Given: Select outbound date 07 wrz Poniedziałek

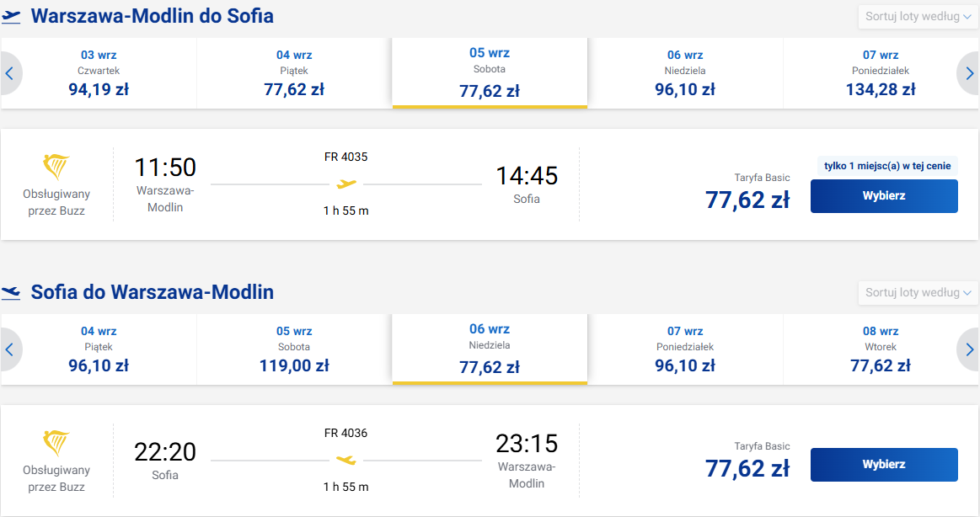Looking at the screenshot, I should click(881, 73).
